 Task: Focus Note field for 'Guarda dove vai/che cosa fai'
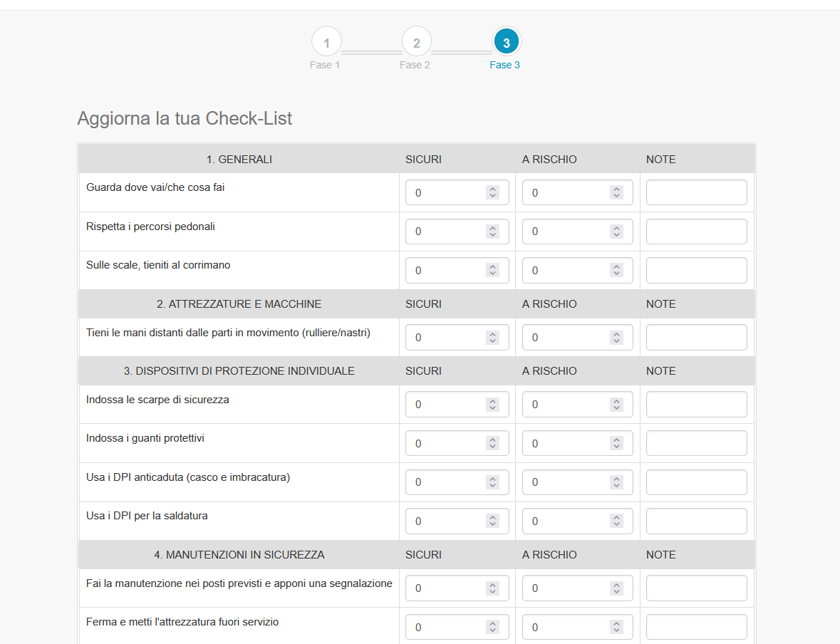tap(696, 192)
